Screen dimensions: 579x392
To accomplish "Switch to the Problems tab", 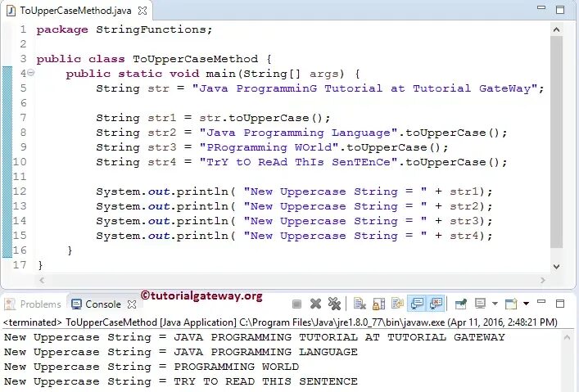I will [x=33, y=304].
